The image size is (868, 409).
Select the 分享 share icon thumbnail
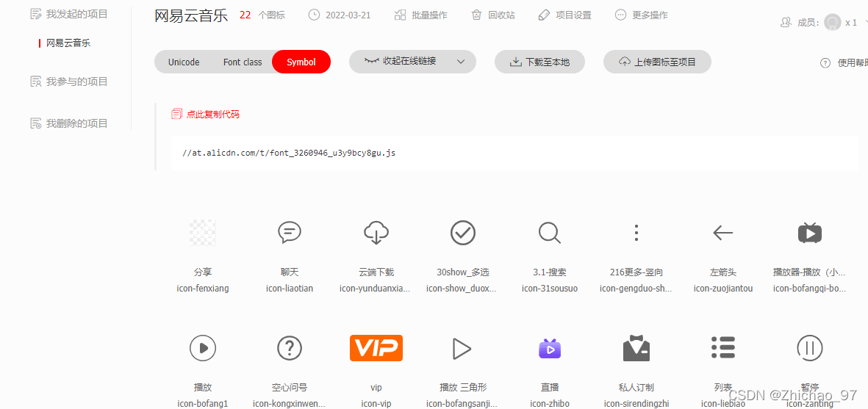[x=203, y=233]
